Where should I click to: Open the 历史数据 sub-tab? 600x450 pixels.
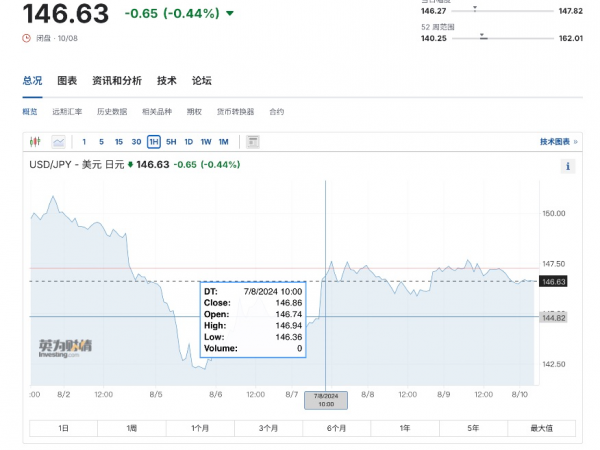tap(112, 112)
